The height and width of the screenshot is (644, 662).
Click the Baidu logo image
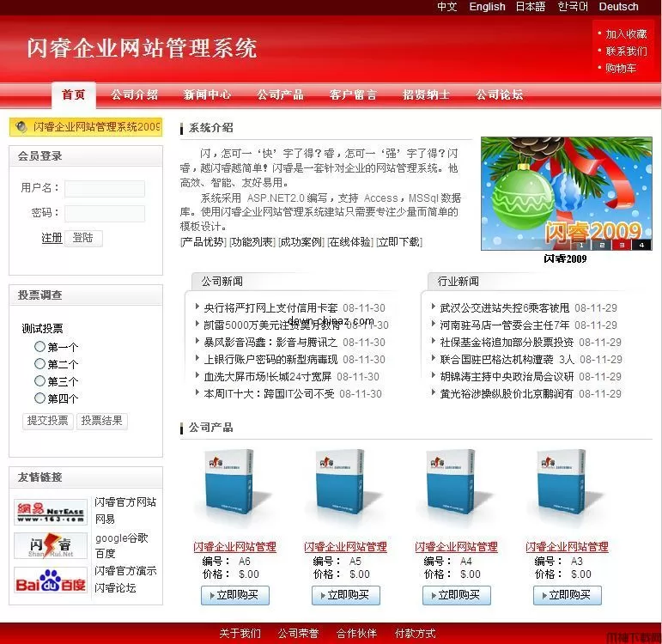click(51, 580)
